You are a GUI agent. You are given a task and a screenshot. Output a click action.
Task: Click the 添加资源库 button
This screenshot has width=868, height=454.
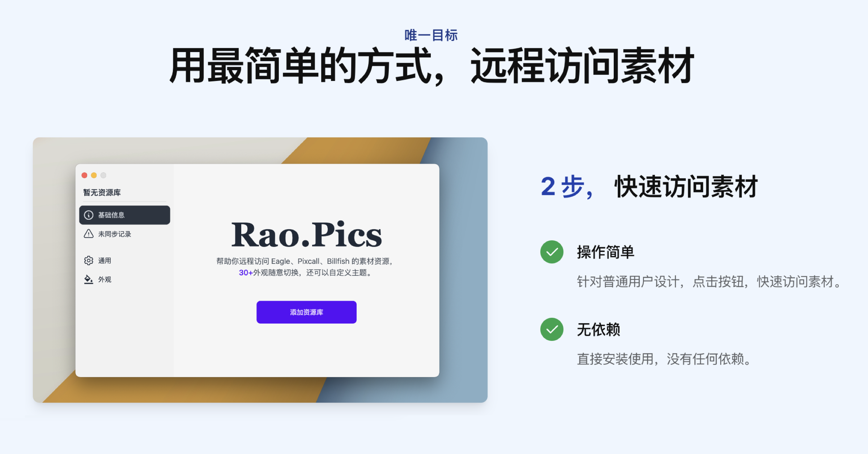(x=306, y=312)
